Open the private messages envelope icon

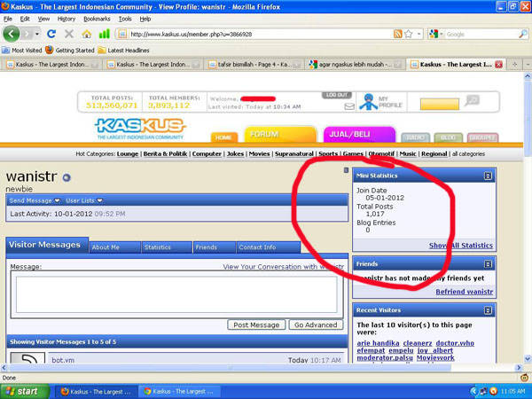[349, 106]
